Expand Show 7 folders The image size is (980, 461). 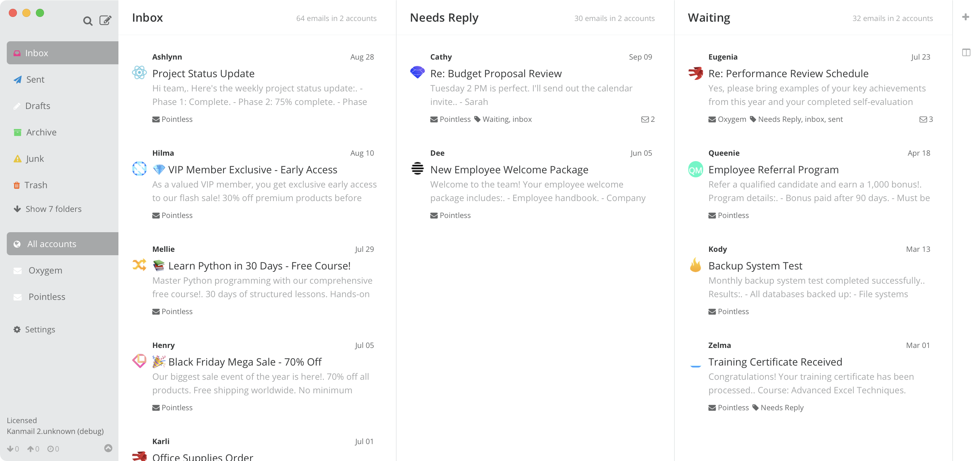[53, 209]
